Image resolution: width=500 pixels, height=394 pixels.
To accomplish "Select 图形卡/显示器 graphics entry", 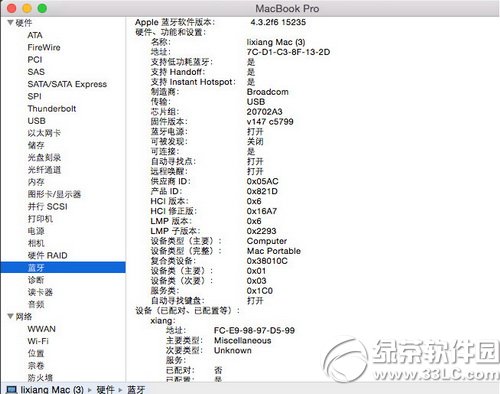I will pos(54,194).
